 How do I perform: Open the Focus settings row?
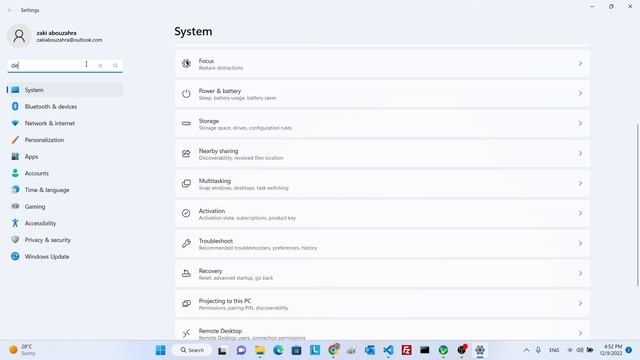382,64
